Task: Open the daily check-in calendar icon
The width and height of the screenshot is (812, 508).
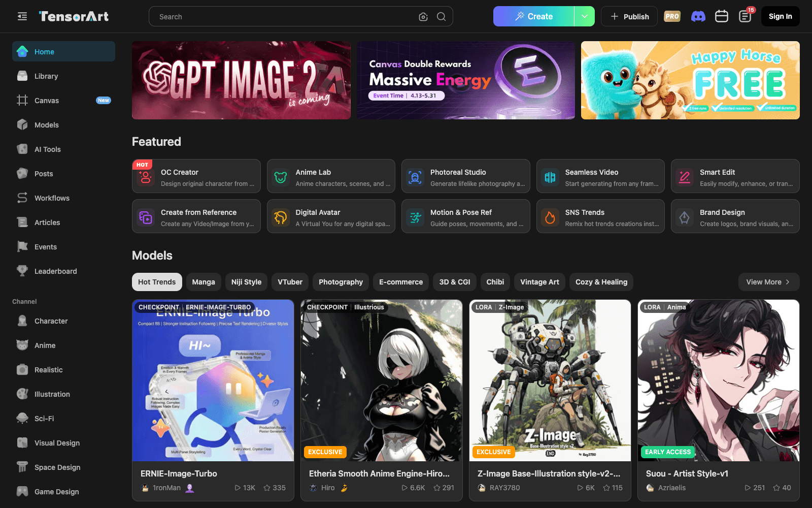Action: coord(722,16)
